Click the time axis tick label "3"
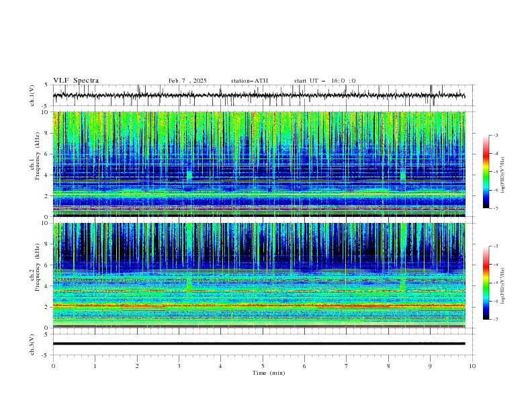Screen dimensions: 532x411 pyautogui.click(x=179, y=366)
